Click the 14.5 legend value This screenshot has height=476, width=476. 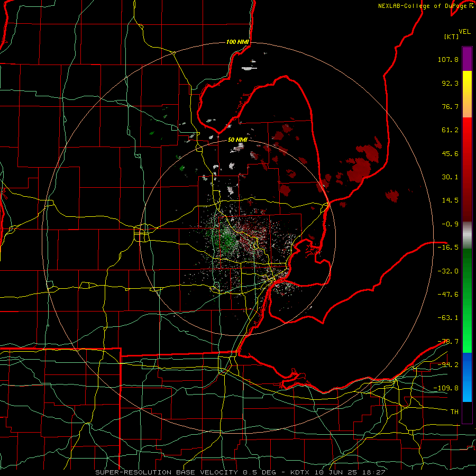450,200
